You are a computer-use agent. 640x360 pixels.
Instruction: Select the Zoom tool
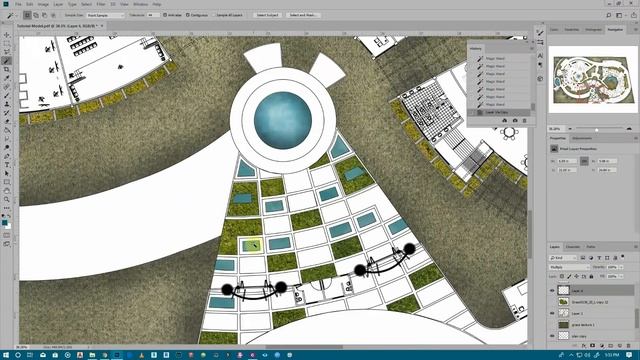(7, 200)
